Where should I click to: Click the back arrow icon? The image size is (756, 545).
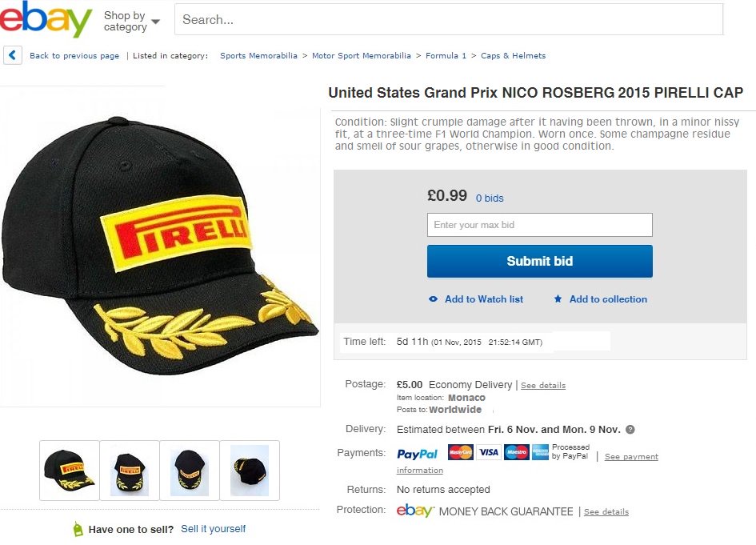coord(12,55)
